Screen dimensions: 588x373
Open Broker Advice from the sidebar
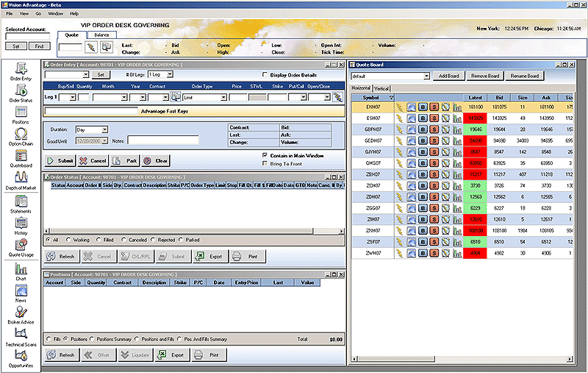(21, 313)
